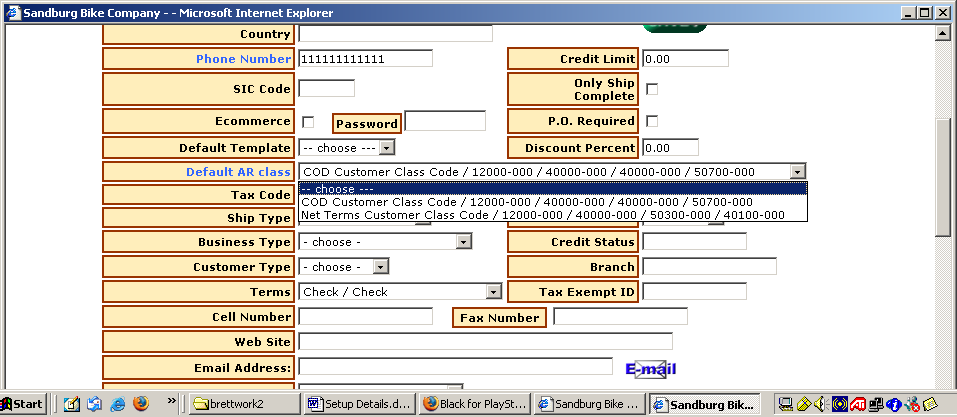Enable the Only Ship Complete checkbox
Screen dimensions: 957x417
pos(652,89)
